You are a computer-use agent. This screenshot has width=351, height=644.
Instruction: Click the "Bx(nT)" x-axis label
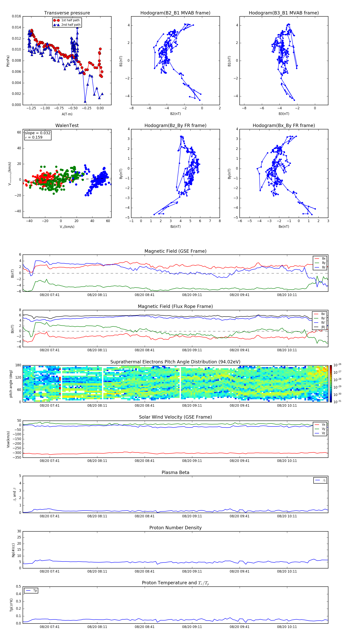click(284, 227)
